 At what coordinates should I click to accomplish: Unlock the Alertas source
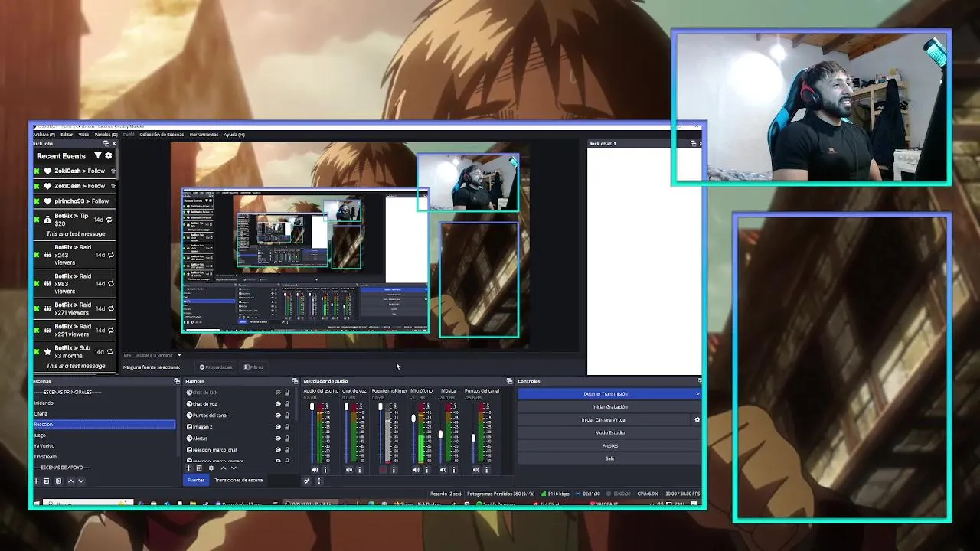[x=287, y=438]
